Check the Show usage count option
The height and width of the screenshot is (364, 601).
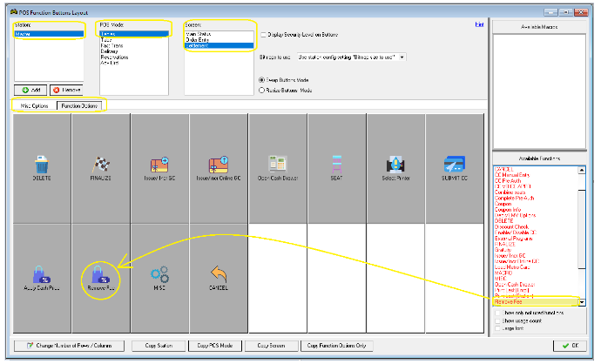click(x=499, y=320)
